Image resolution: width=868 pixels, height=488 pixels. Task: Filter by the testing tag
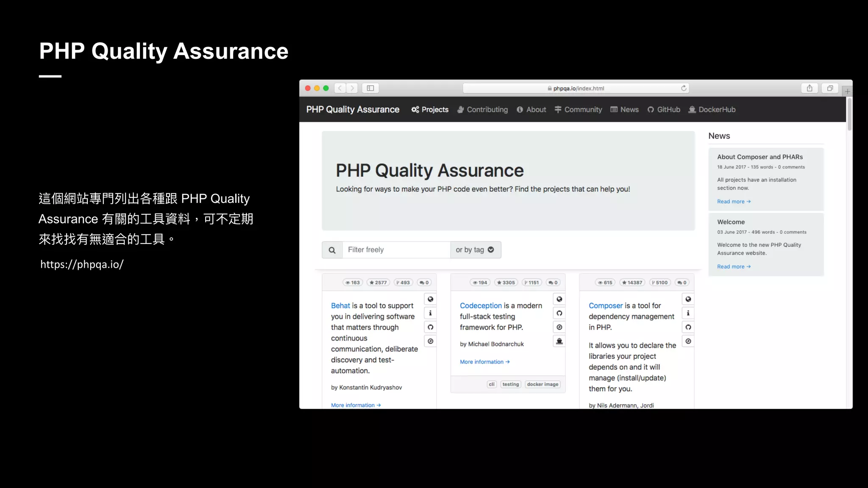[x=511, y=384]
